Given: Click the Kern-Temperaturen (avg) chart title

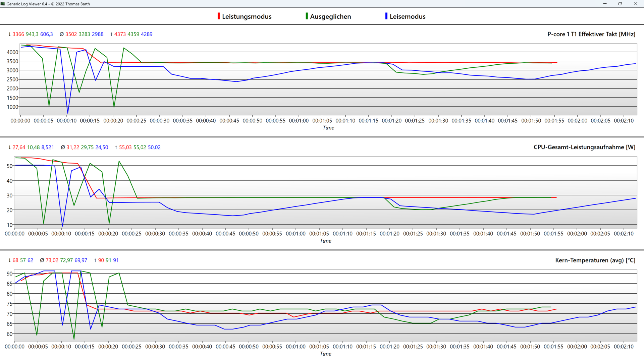Looking at the screenshot, I should tap(595, 260).
